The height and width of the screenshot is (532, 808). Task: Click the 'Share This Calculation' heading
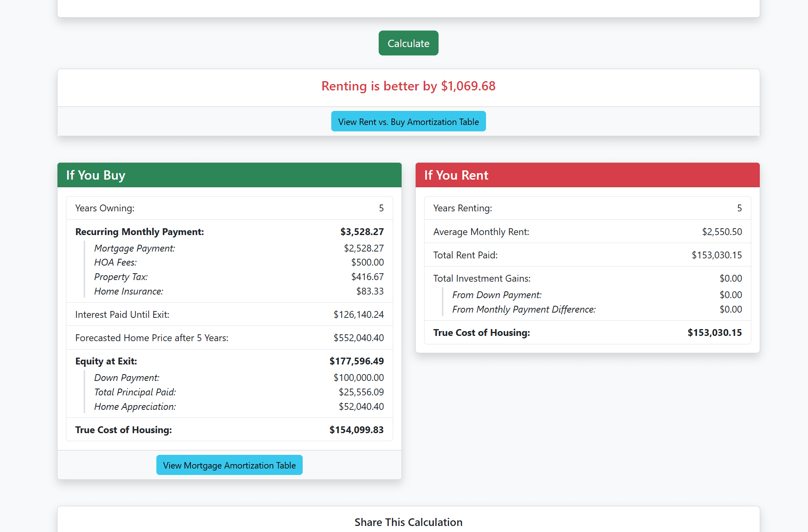[408, 522]
